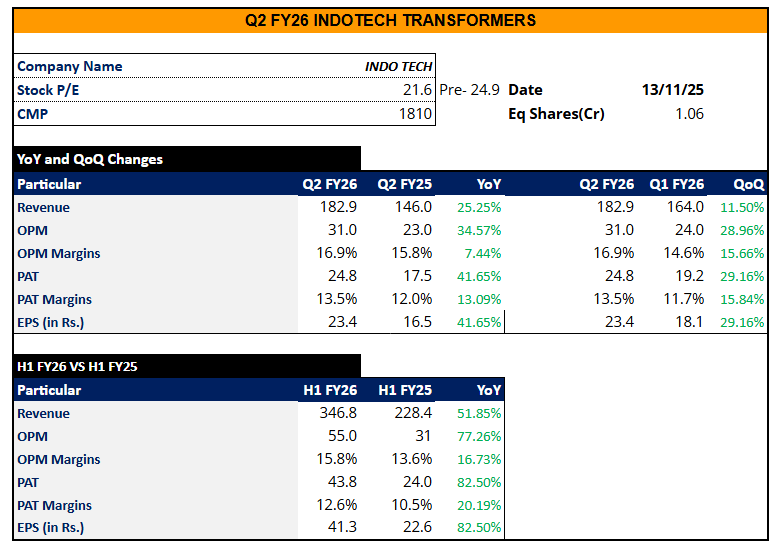The image size is (781, 553).
Task: Click the orange Q2 FY26 INDOTECH TRANSFORMERS title banner
Action: tap(390, 19)
